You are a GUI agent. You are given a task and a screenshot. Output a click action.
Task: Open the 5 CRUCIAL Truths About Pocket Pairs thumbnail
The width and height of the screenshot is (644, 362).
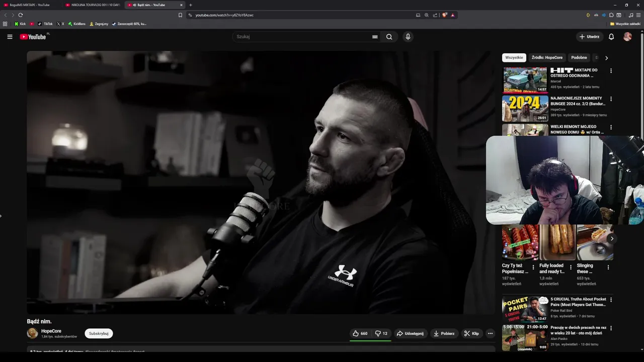(x=525, y=309)
